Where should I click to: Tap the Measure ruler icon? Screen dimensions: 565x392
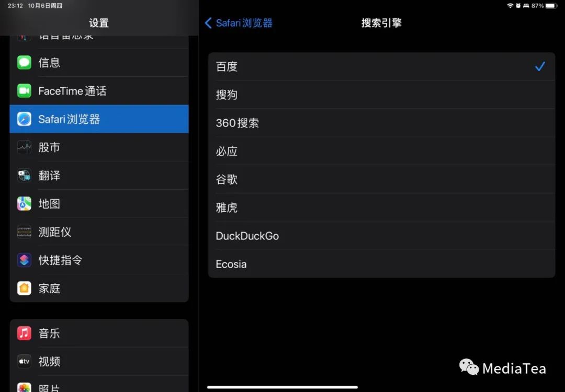(x=24, y=232)
